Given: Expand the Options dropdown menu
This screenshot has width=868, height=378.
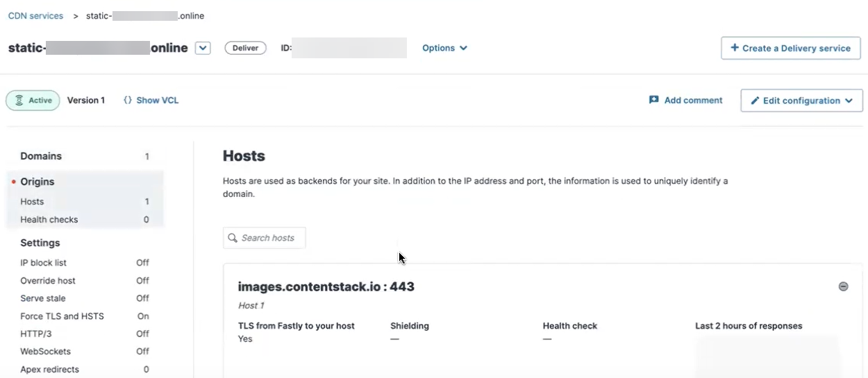Looking at the screenshot, I should [x=444, y=49].
